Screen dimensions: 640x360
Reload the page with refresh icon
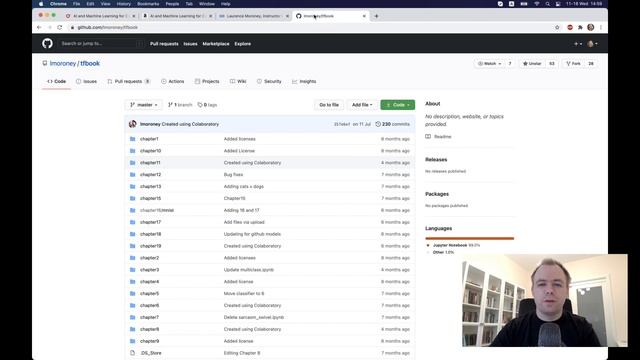pyautogui.click(x=60, y=27)
